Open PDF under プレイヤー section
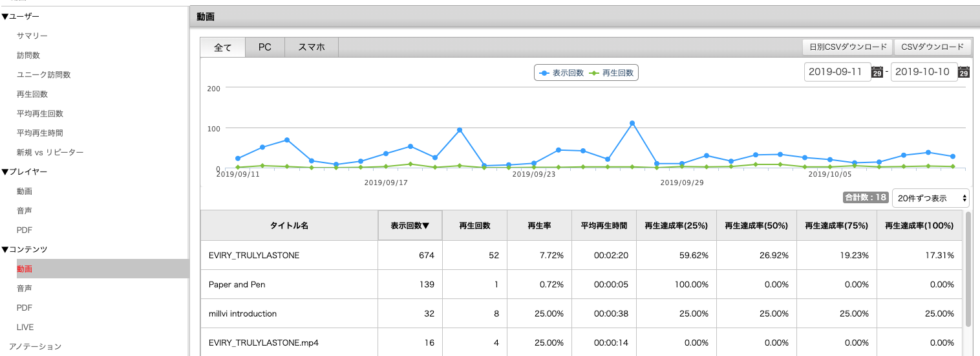This screenshot has height=356, width=980. click(25, 230)
